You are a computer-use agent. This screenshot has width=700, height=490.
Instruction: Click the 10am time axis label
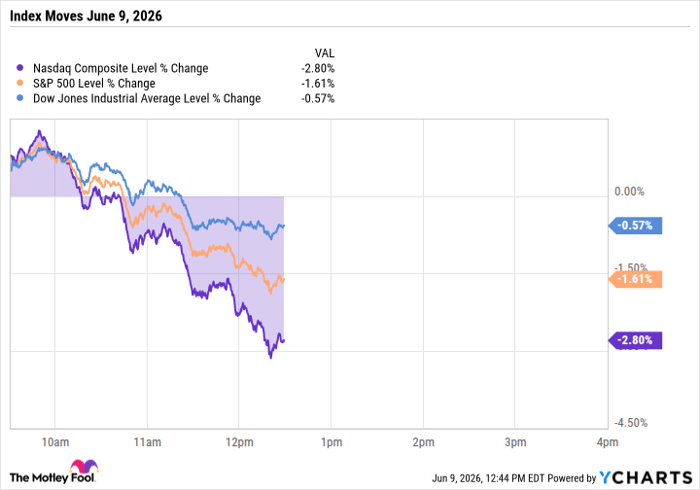point(55,442)
